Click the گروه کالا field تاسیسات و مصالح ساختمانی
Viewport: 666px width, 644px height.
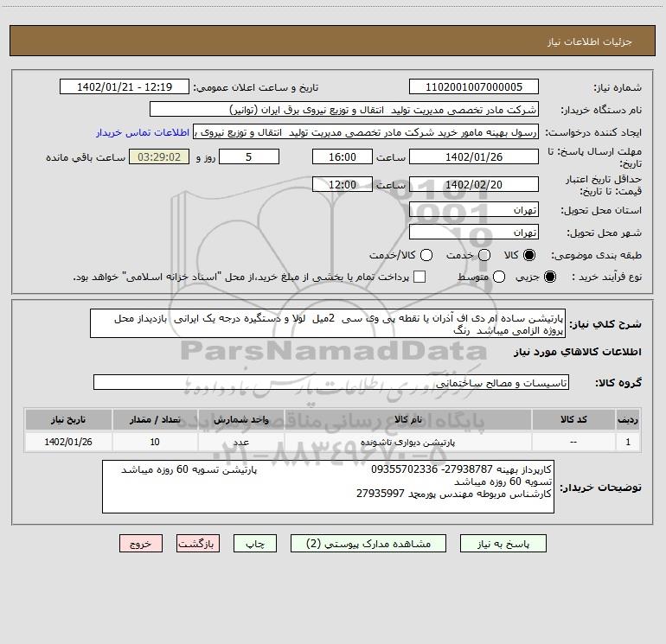pos(331,382)
